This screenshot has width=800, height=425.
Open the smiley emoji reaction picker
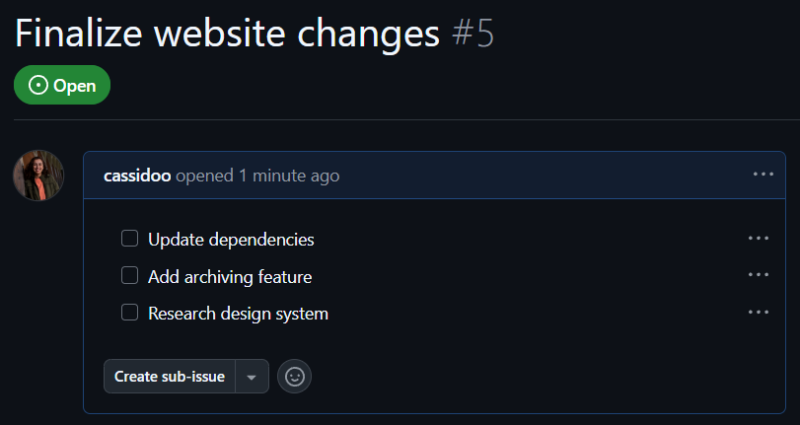tap(294, 376)
